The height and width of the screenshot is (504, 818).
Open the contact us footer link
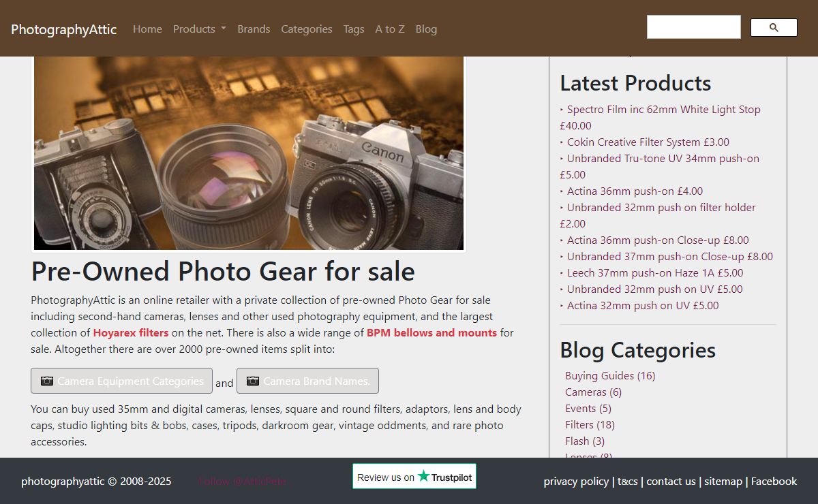(671, 481)
